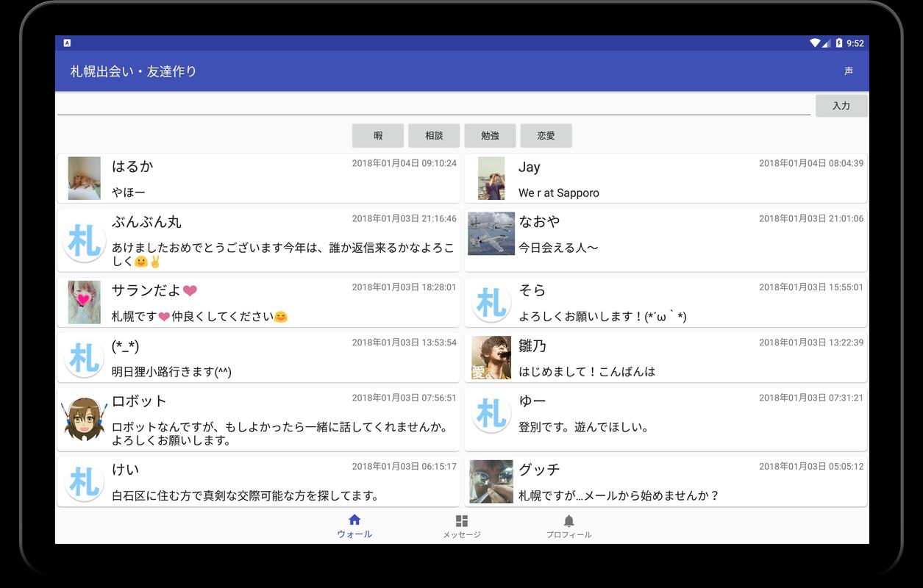Click timestamp 2018年01月04日 09:10:24
Screen dimensions: 923x588
[x=404, y=163]
